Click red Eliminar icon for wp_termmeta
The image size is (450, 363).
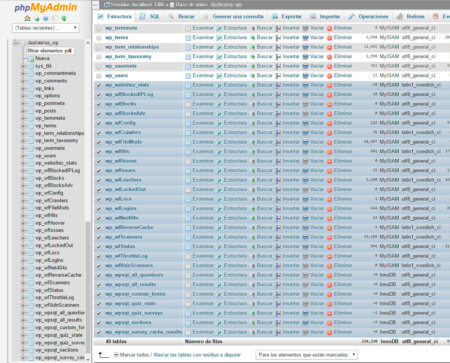click(330, 28)
